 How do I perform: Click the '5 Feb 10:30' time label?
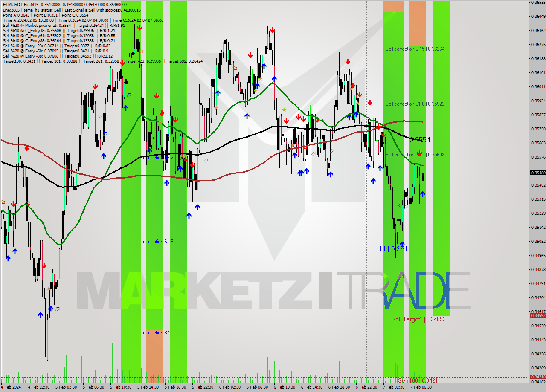pos(121,387)
